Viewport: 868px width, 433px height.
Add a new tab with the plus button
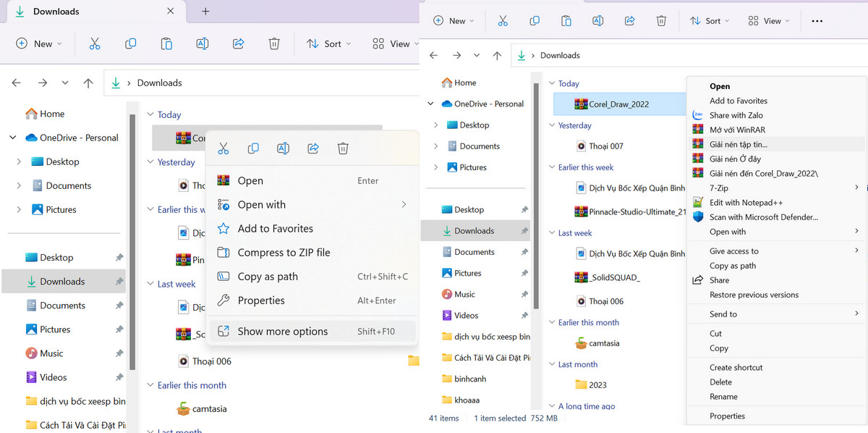click(x=205, y=12)
